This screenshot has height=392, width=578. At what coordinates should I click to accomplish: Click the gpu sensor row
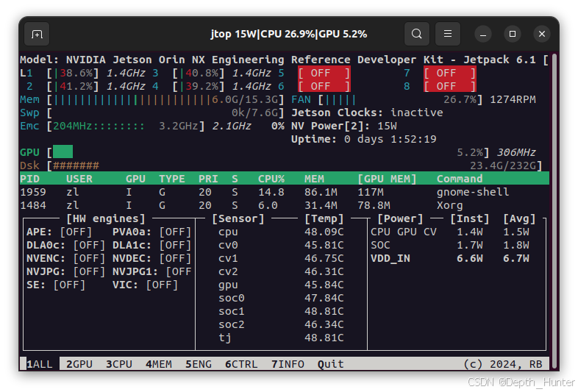281,285
